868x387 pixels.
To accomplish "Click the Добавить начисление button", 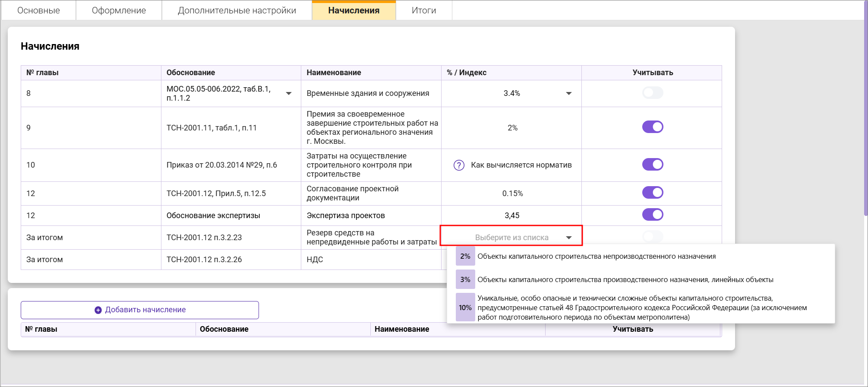I will pyautogui.click(x=140, y=310).
